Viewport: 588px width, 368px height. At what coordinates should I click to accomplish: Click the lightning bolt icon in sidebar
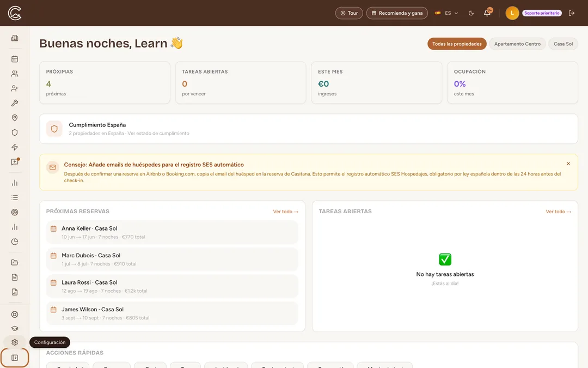click(15, 147)
